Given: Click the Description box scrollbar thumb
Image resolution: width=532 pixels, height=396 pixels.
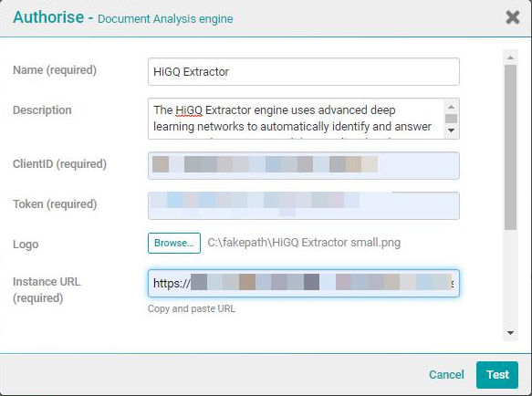Looking at the screenshot, I should click(x=452, y=119).
